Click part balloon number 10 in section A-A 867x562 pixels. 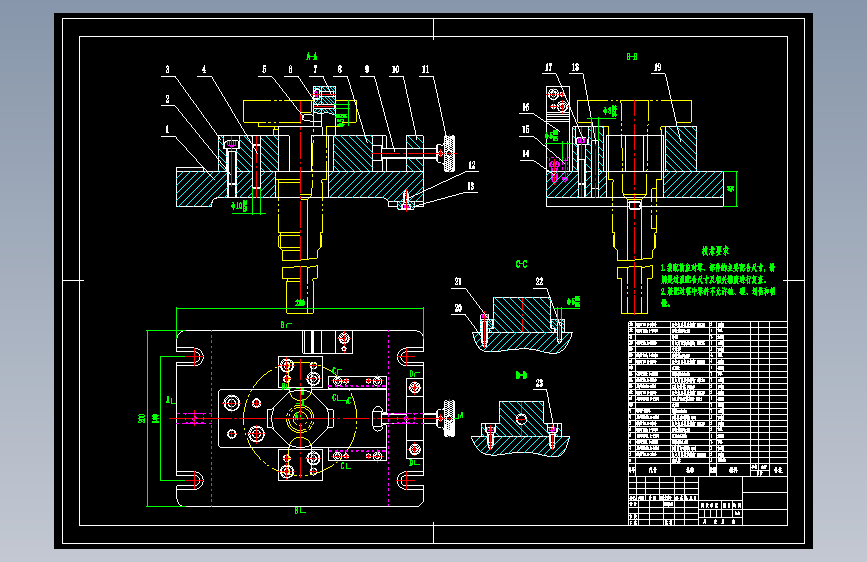coord(395,70)
